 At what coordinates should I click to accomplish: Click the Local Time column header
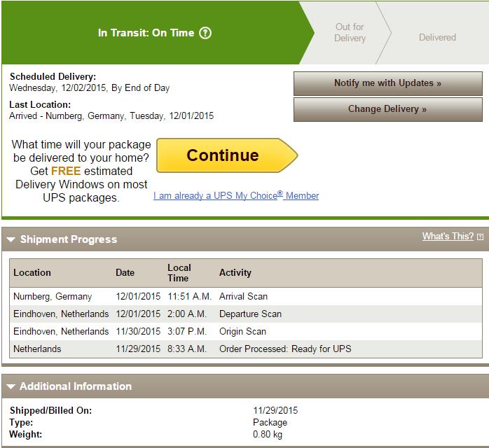click(x=179, y=273)
